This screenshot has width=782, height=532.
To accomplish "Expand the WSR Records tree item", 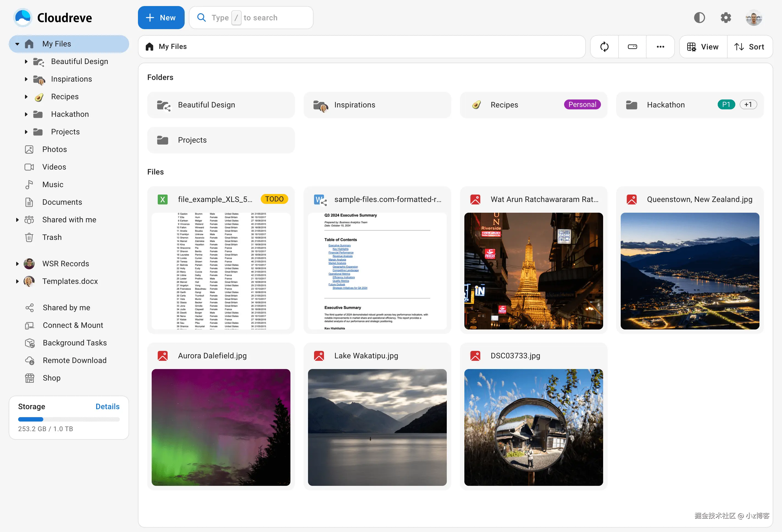I will [17, 264].
